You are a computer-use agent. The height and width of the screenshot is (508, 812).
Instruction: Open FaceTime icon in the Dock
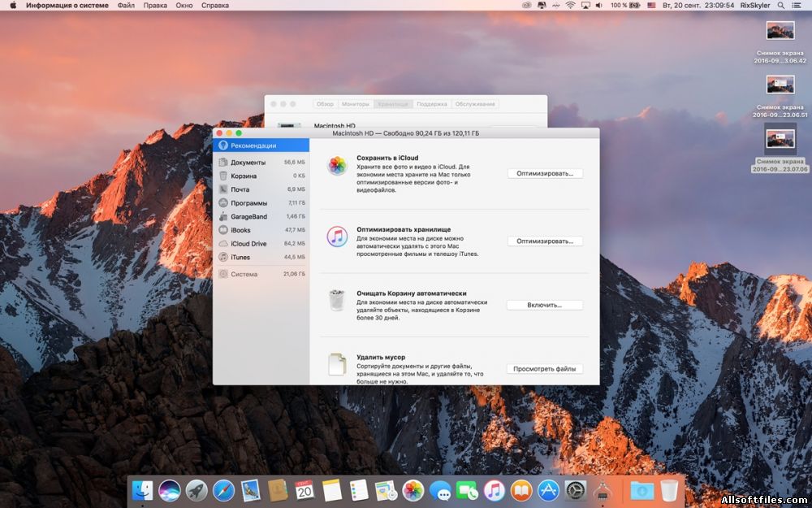tap(467, 490)
